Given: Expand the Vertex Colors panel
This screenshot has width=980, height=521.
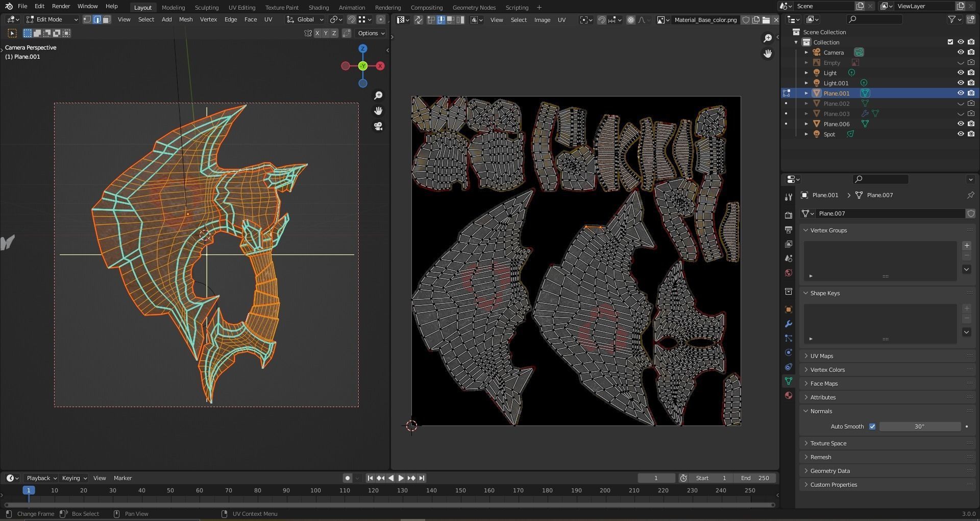Looking at the screenshot, I should pos(827,370).
